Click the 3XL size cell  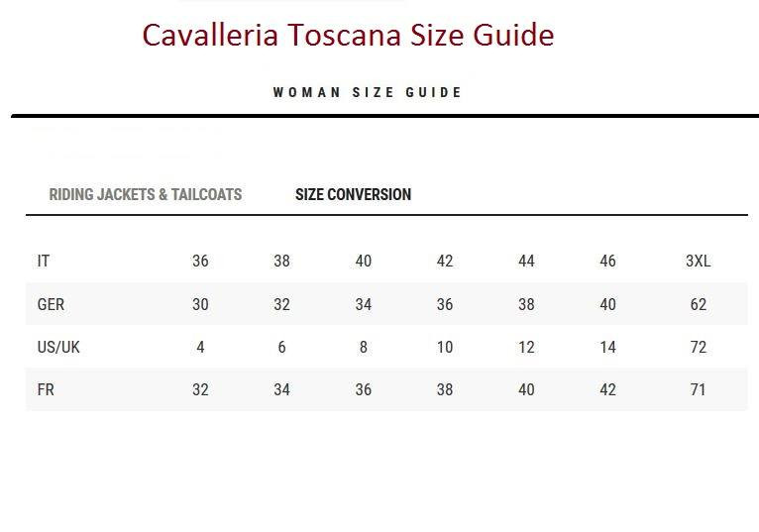(x=698, y=262)
